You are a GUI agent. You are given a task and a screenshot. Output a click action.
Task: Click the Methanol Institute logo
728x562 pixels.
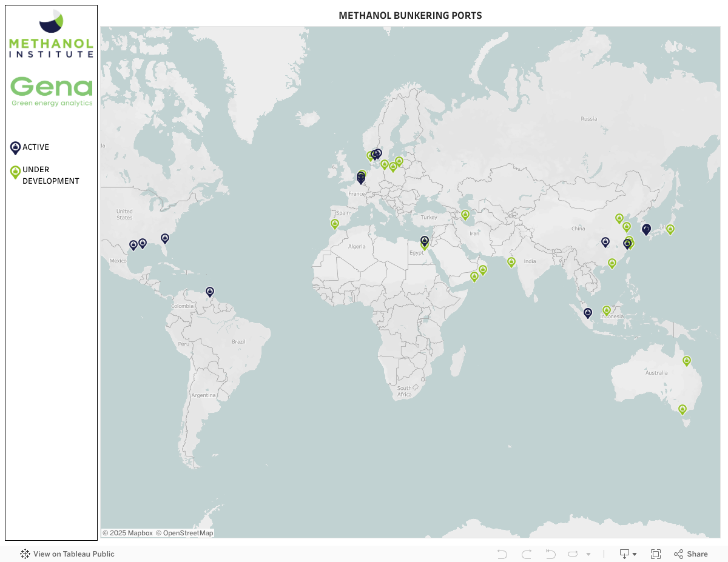51,33
